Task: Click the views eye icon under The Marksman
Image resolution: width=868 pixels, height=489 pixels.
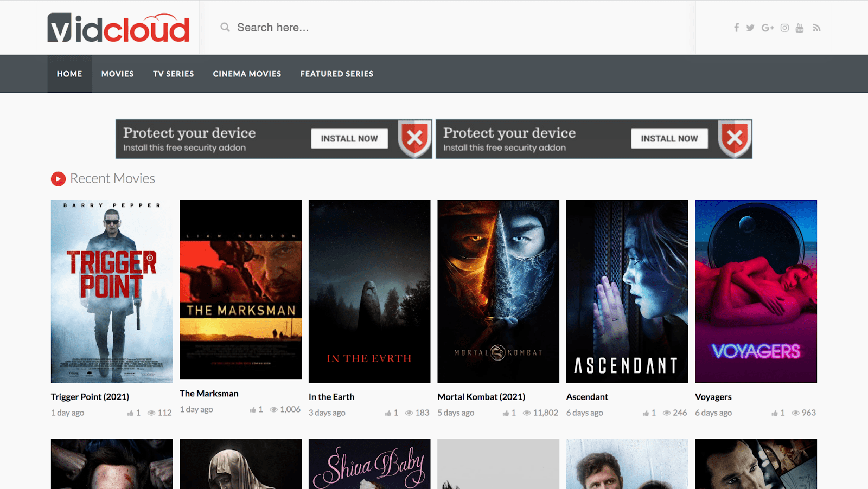Action: click(274, 410)
